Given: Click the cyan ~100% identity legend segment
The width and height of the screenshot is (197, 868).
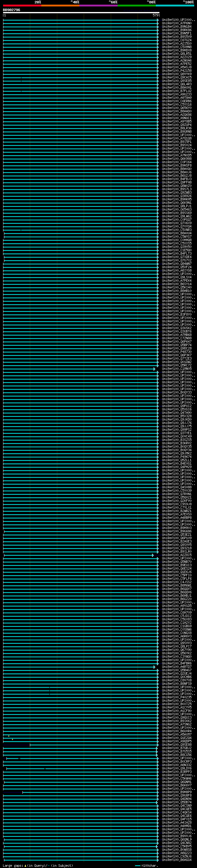Looking at the screenshot, I should pos(175,6).
